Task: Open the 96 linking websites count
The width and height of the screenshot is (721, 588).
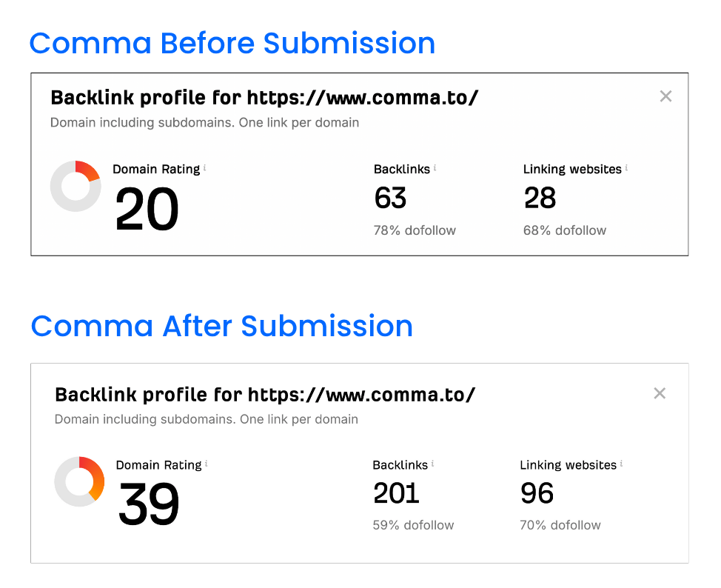Action: pos(537,493)
